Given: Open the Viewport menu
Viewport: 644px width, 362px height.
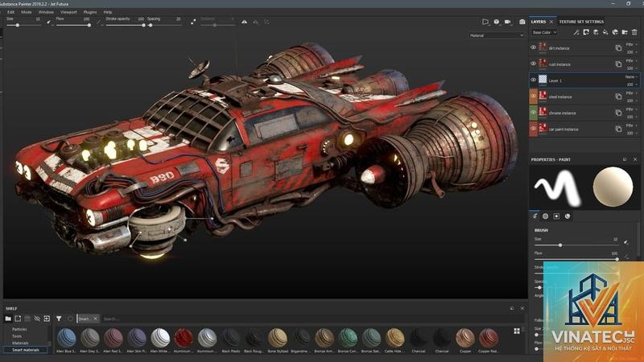Looking at the screenshot, I should point(68,12).
